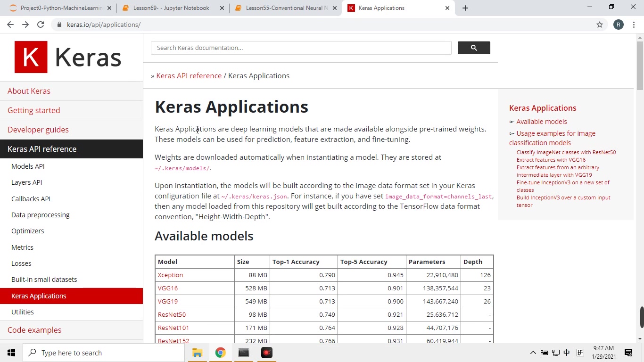Open the VGG16 model link
Screen dimensions: 644x362
click(168, 288)
